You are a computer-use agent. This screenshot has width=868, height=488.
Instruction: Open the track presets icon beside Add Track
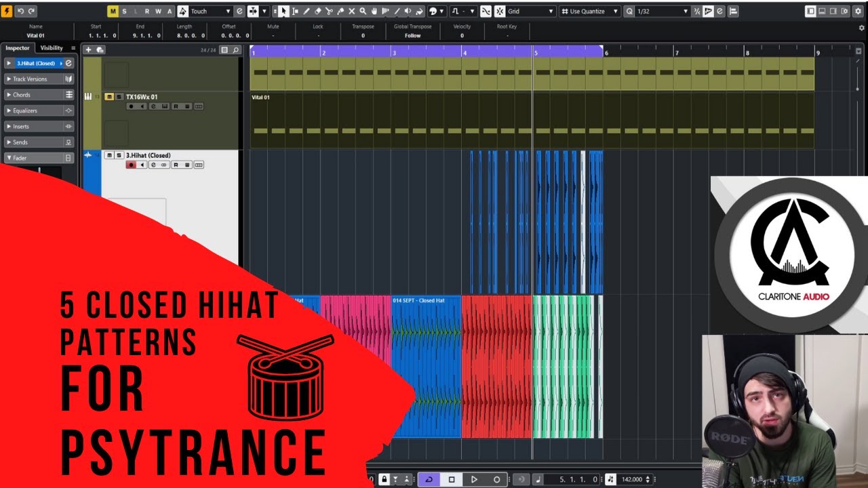[x=100, y=49]
